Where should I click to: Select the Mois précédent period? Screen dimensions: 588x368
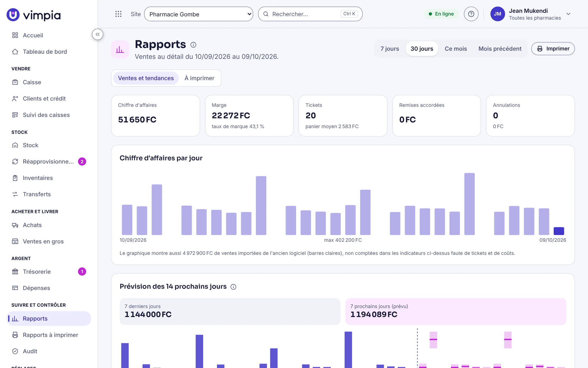click(x=500, y=49)
